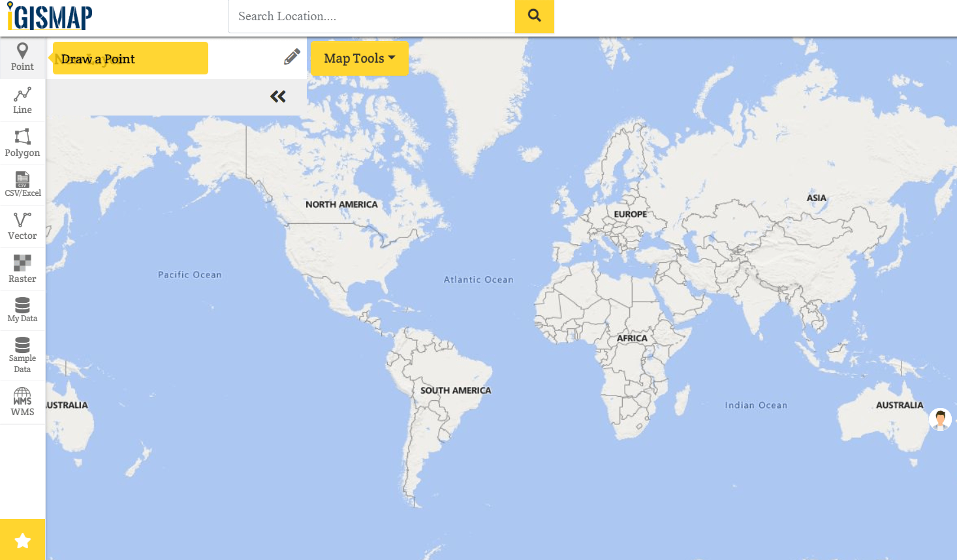Open the support avatar chat icon
Viewport: 957px width, 560px height.
pyautogui.click(x=940, y=419)
